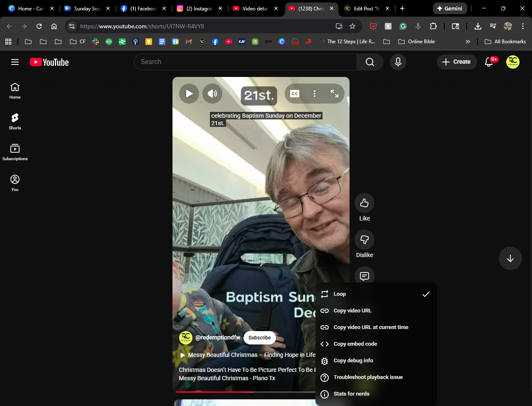Image resolution: width=532 pixels, height=406 pixels.
Task: Expand the hamburger guide menu
Action: 15,62
